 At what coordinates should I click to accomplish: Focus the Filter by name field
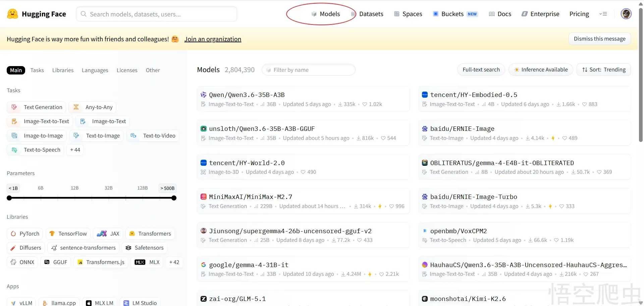click(x=309, y=70)
